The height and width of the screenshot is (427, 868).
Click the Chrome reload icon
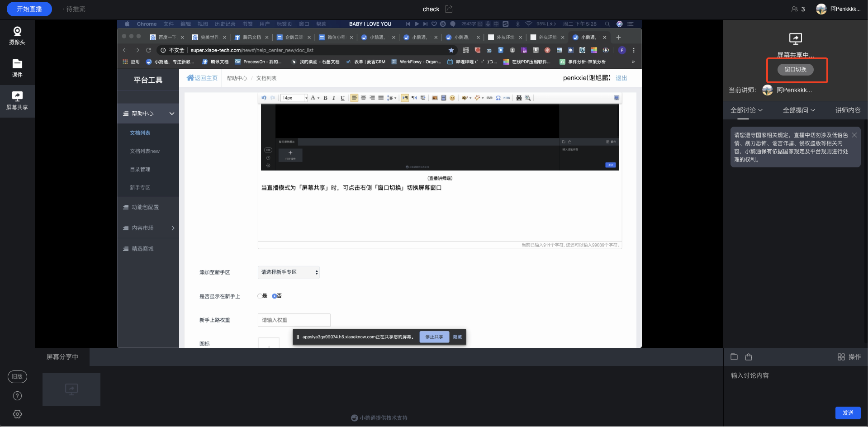(148, 50)
